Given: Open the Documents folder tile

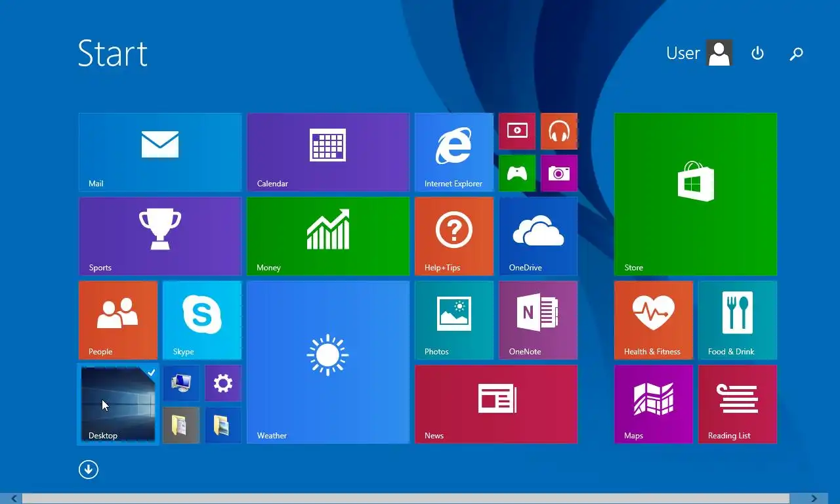Looking at the screenshot, I should tap(181, 425).
